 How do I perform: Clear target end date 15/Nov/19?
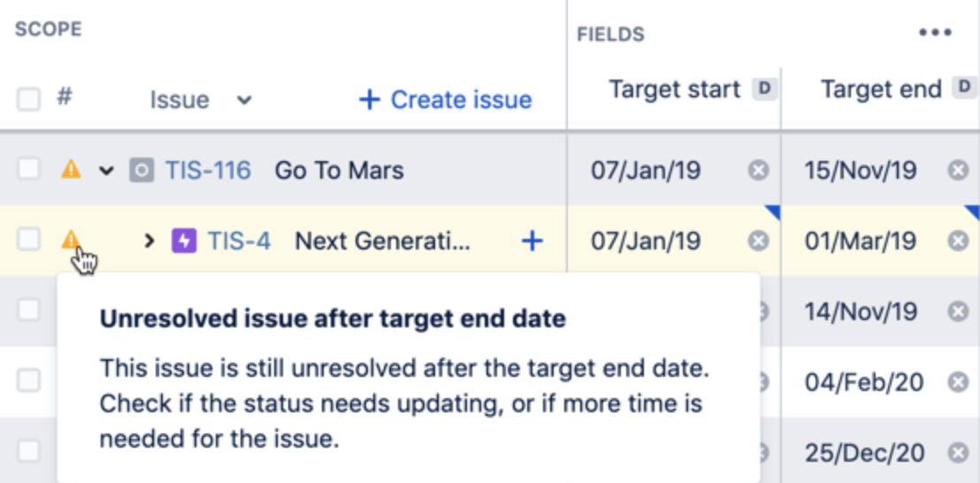(958, 170)
